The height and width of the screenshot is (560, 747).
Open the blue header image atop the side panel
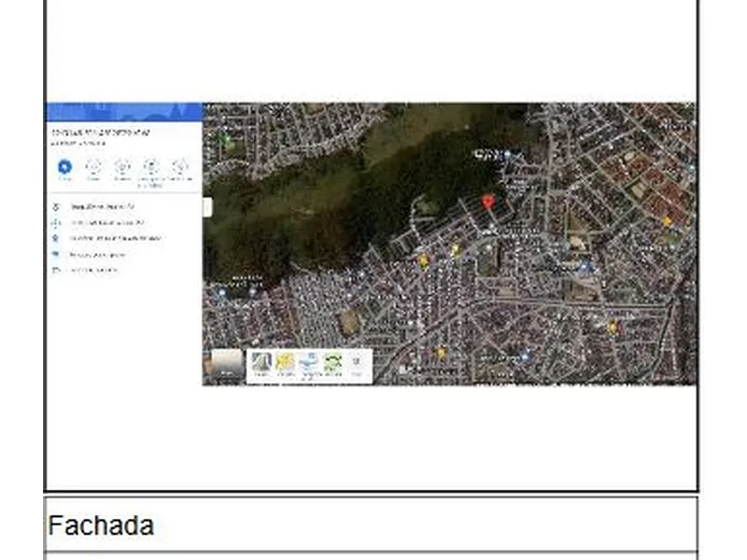pyautogui.click(x=124, y=112)
